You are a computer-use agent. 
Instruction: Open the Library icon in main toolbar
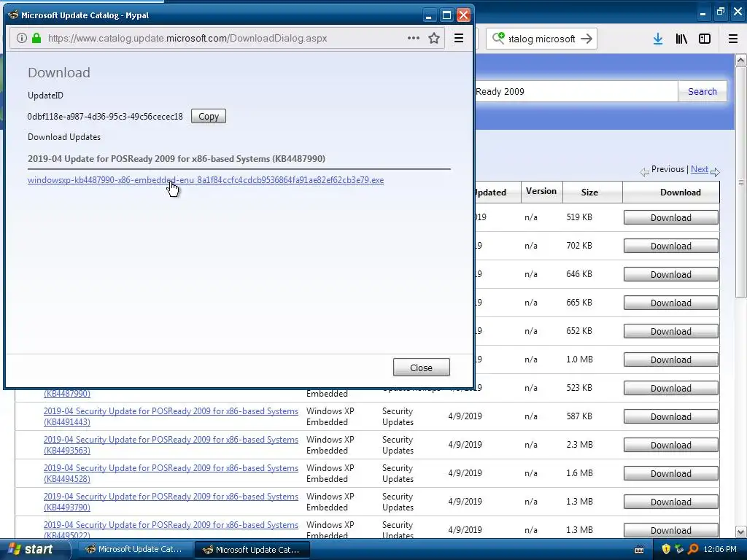(681, 39)
